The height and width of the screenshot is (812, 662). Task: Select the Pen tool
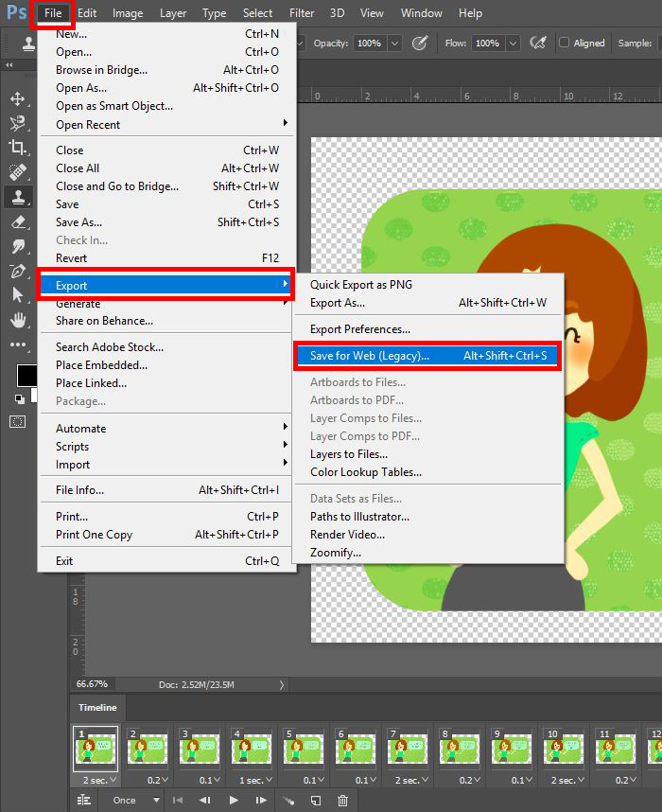[x=18, y=271]
